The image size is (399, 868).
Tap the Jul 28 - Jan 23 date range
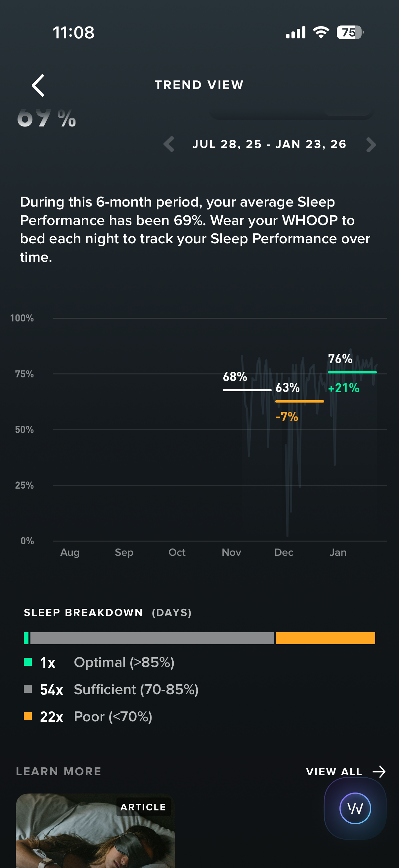click(269, 144)
